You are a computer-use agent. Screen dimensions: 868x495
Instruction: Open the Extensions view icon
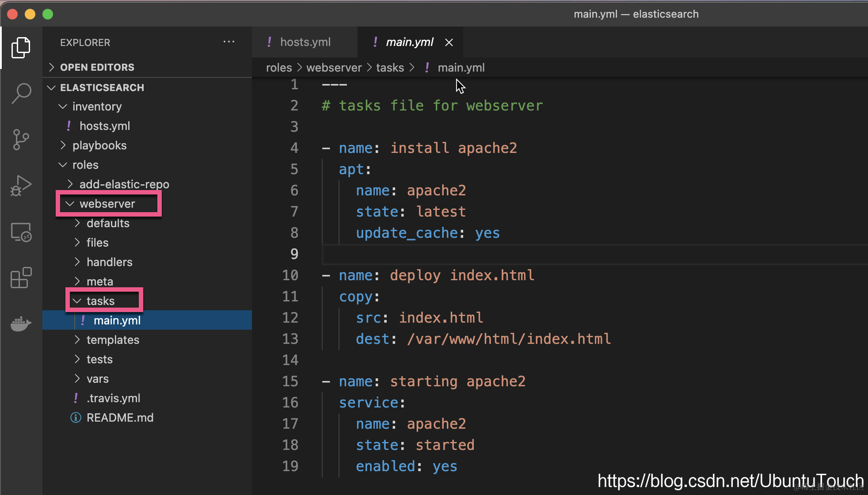[x=21, y=278]
